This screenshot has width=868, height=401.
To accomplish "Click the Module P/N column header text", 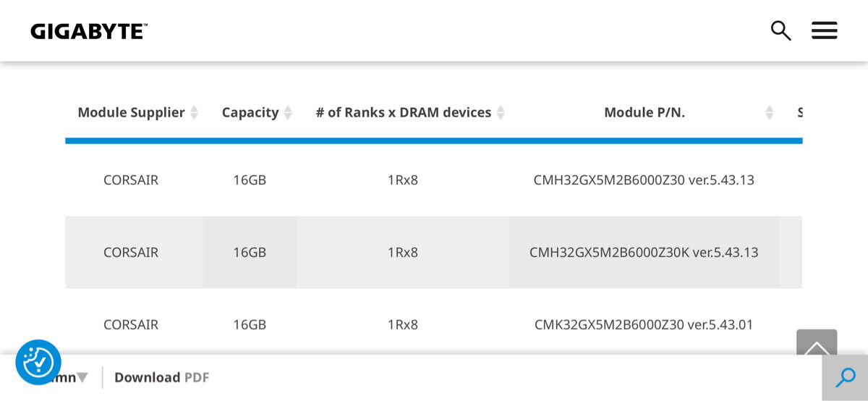I will pos(644,113).
